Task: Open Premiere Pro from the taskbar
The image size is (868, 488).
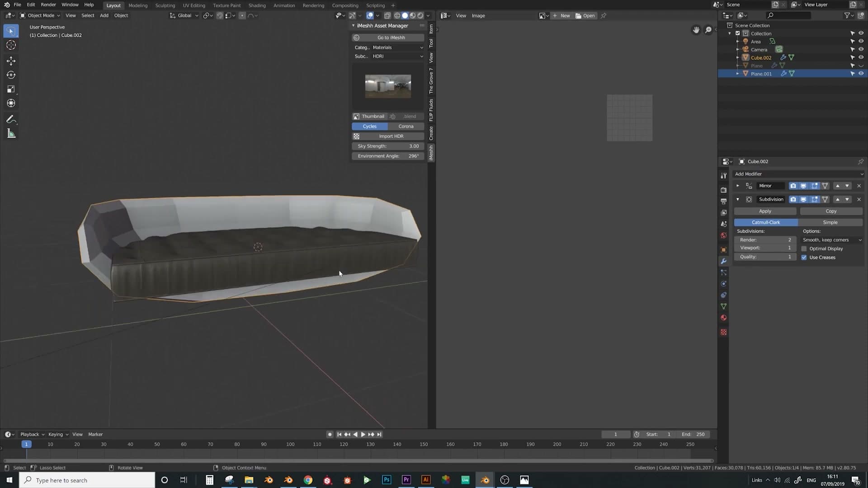Action: 406,480
